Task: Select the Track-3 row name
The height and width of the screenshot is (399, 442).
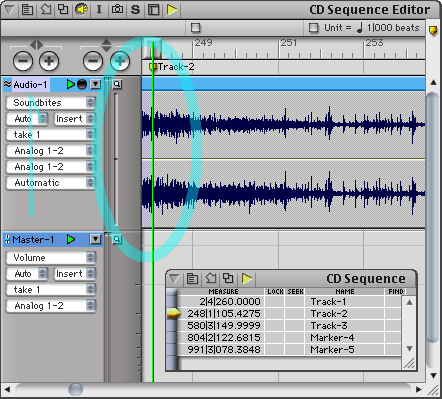Action: [x=329, y=326]
